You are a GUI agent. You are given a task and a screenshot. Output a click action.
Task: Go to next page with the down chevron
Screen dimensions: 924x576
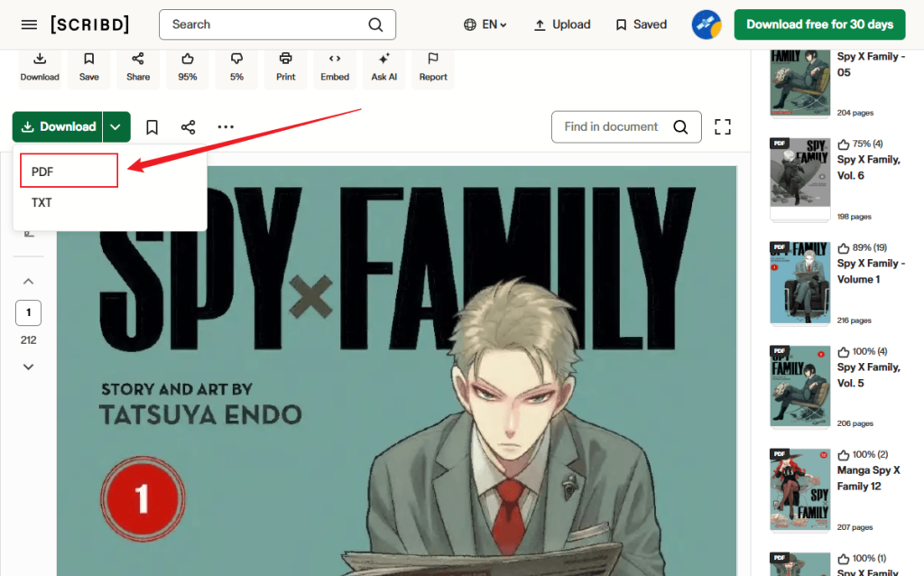pos(28,367)
